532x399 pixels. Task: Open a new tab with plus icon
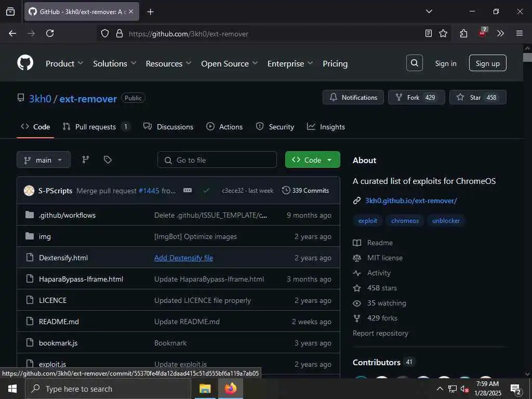(x=151, y=12)
